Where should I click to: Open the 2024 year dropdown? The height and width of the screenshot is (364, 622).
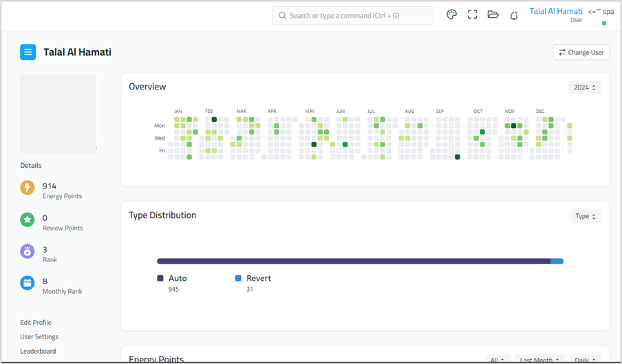585,87
